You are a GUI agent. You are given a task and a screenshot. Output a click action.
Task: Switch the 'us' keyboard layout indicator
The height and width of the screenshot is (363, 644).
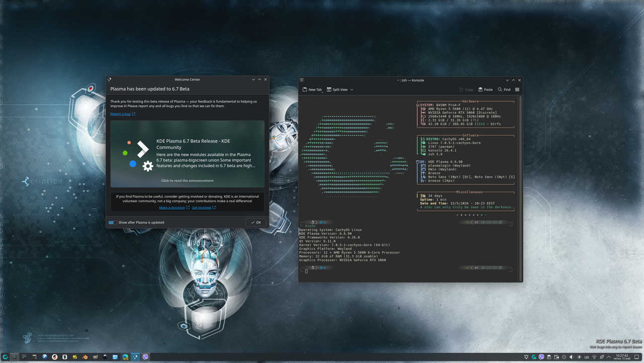click(x=587, y=357)
